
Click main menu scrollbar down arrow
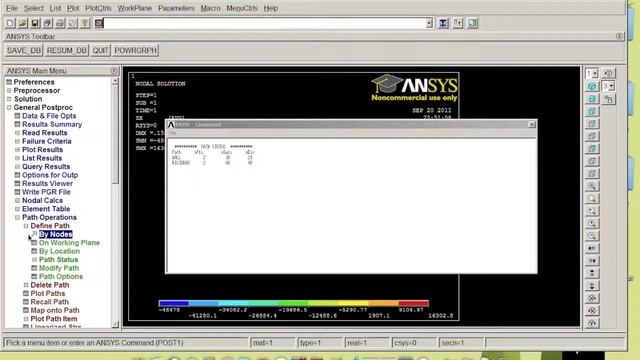coord(115,324)
